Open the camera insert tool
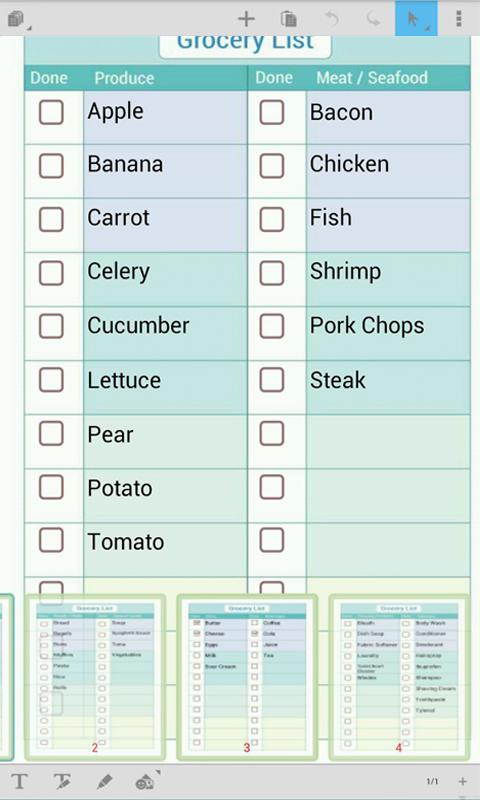The height and width of the screenshot is (800, 480). coord(146,781)
